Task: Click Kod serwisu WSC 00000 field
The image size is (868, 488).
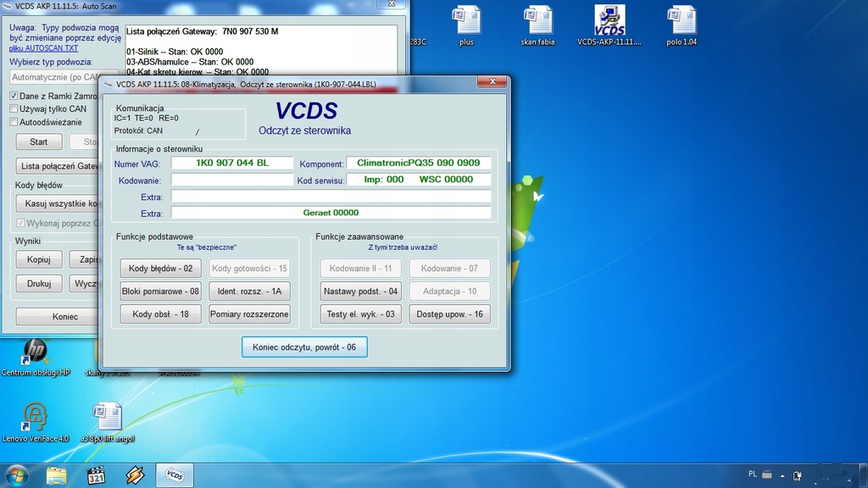Action: point(419,180)
